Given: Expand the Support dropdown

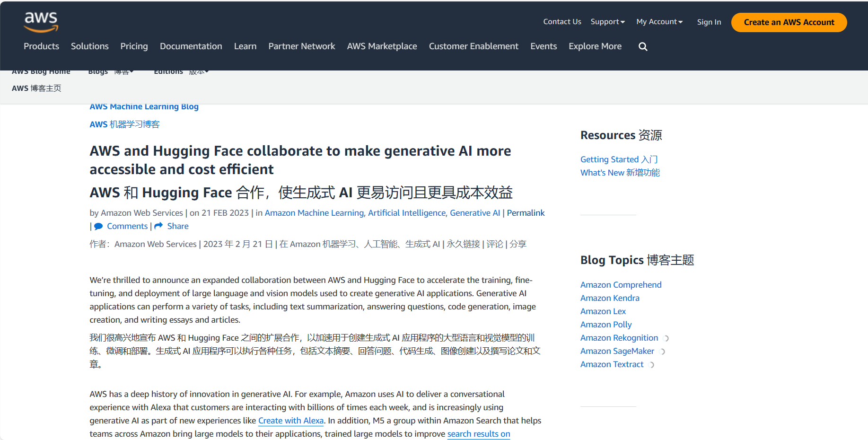Looking at the screenshot, I should click(x=608, y=22).
